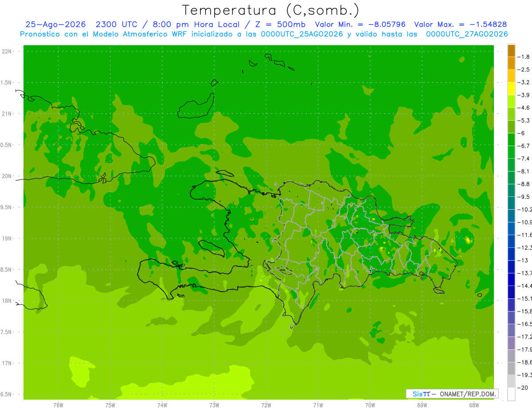Click the "-7.4" colorbar value
Image resolution: width=532 pixels, height=411 pixels.
pyautogui.click(x=524, y=159)
